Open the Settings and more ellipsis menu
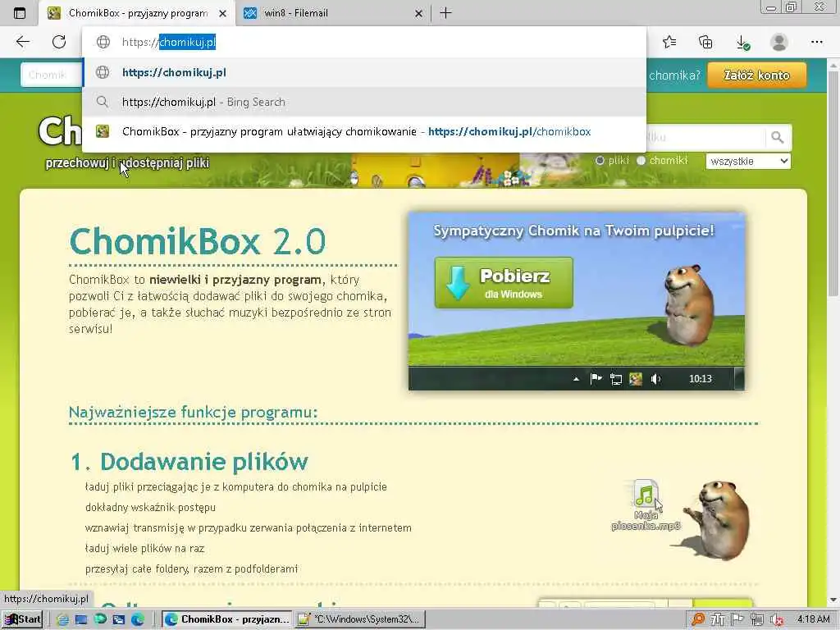 [x=816, y=42]
